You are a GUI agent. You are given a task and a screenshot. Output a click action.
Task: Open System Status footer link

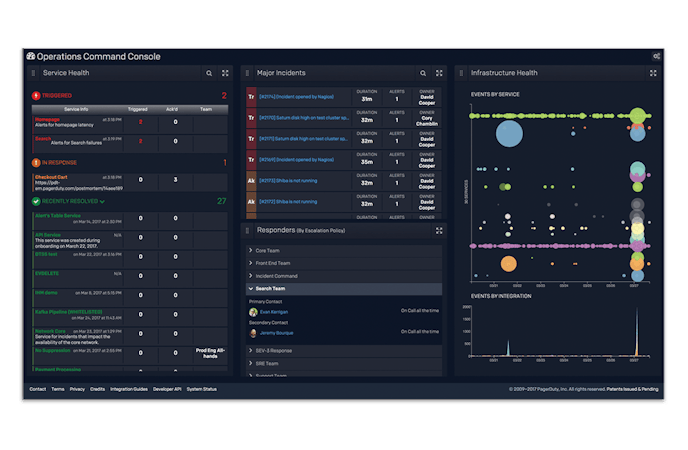[x=202, y=389]
